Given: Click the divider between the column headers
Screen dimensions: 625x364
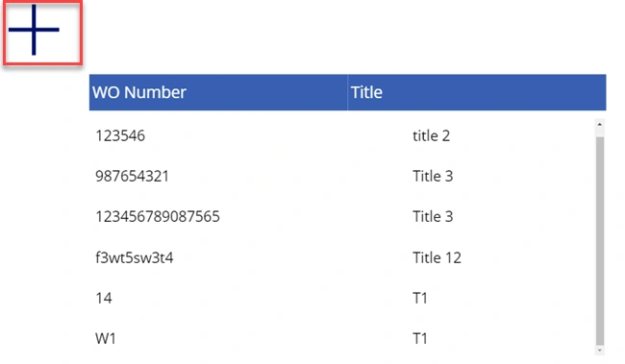Looking at the screenshot, I should pos(347,92).
